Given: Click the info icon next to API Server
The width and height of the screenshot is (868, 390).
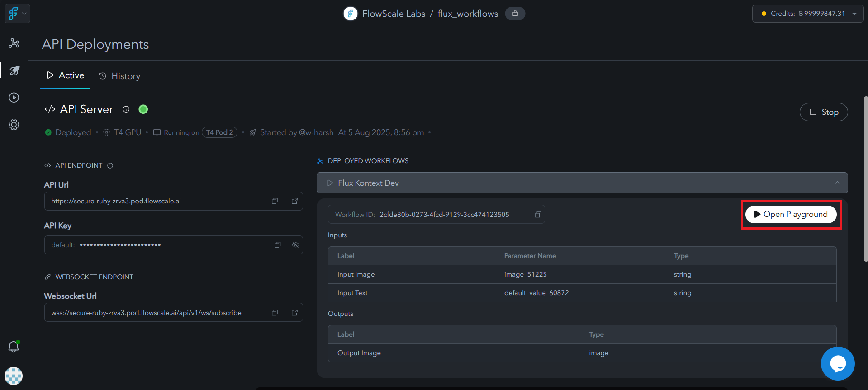Looking at the screenshot, I should tap(126, 109).
